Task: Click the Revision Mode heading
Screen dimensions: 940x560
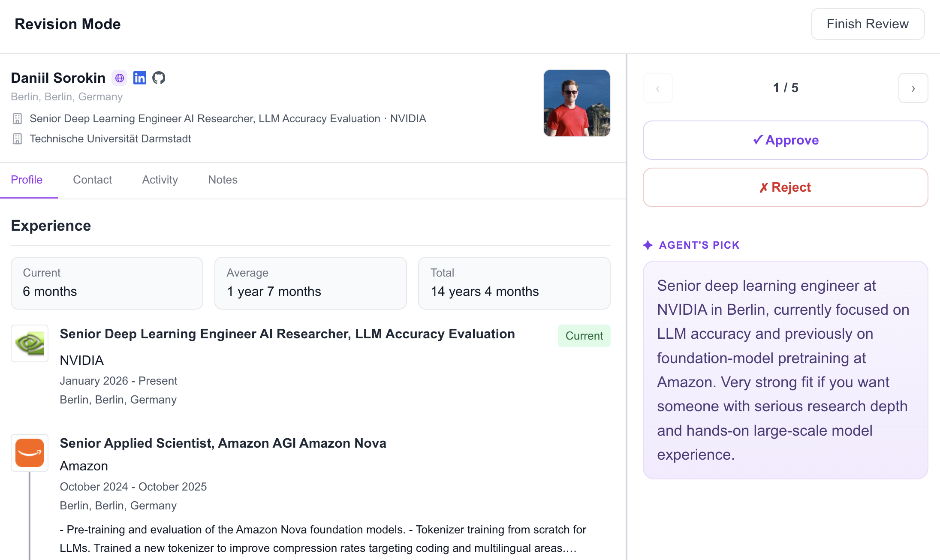Action: (68, 24)
